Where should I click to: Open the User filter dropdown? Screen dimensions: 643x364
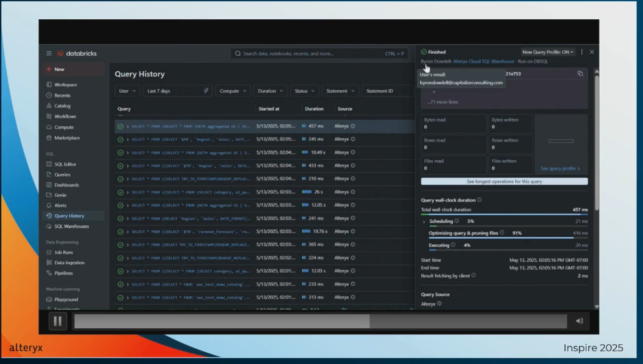pyautogui.click(x=127, y=91)
